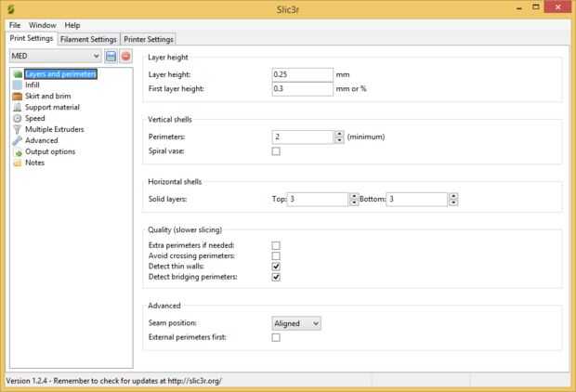Open Advanced in the settings tree
This screenshot has width=576, height=392.
(x=42, y=140)
